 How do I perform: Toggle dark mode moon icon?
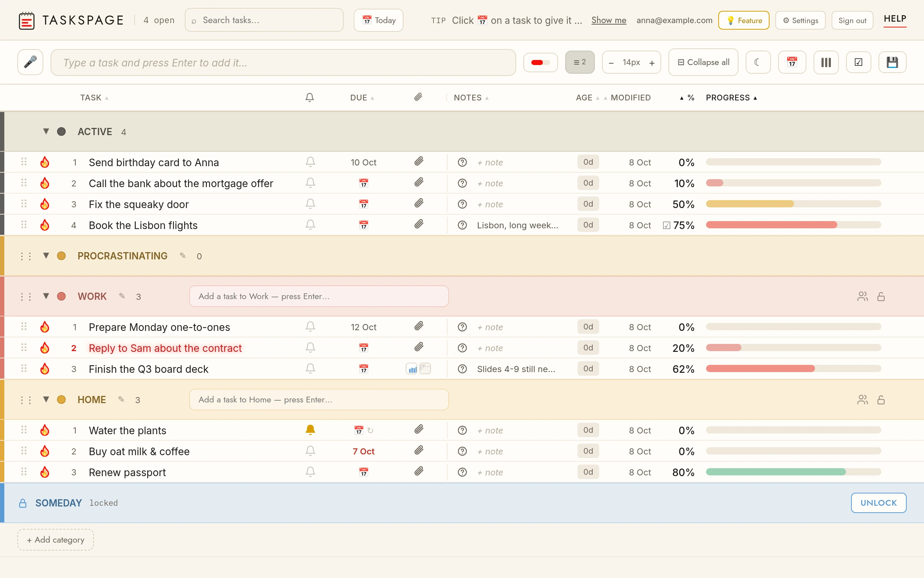(758, 62)
